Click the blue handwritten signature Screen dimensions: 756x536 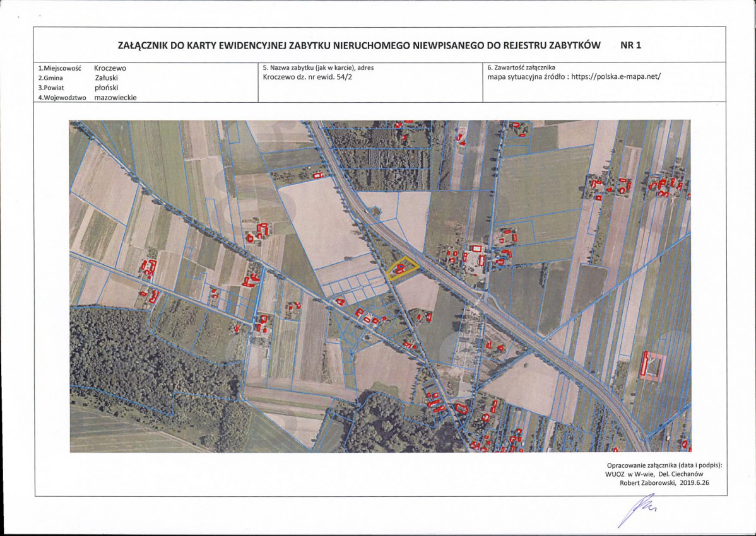tap(635, 510)
